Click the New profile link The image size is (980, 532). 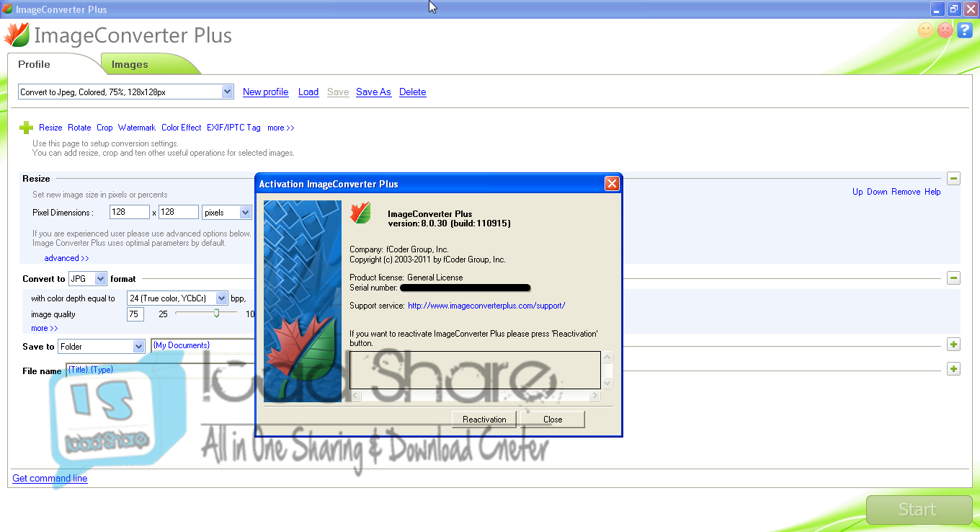(x=266, y=92)
